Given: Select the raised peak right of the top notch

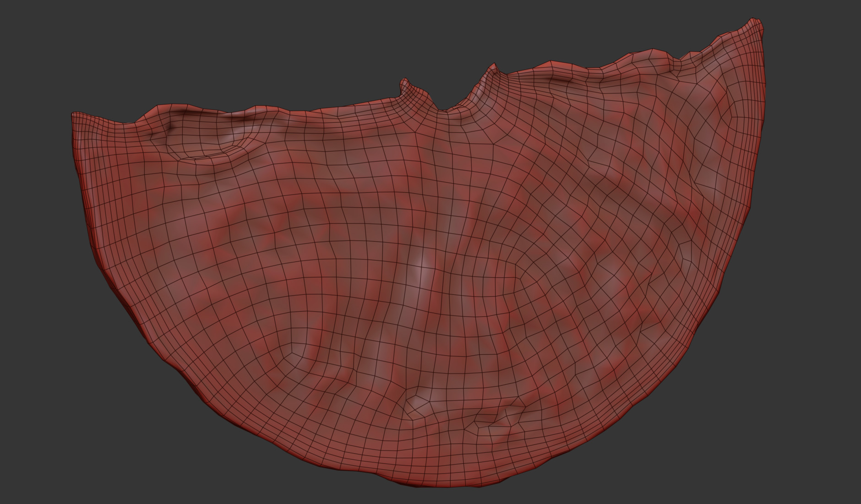Looking at the screenshot, I should click(x=492, y=69).
